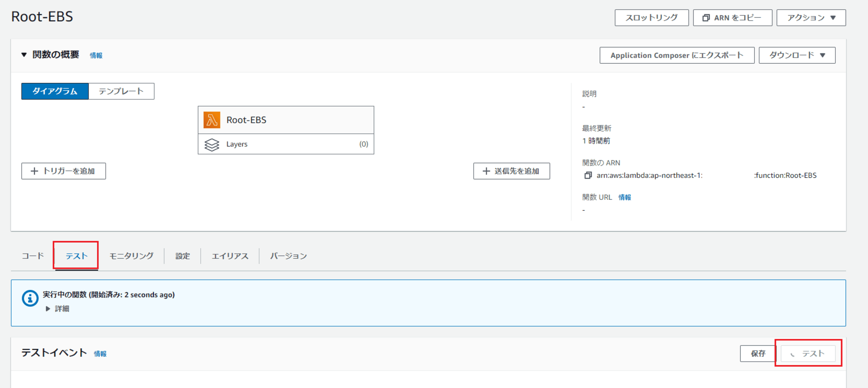868x388 pixels.
Task: Open the ダウンロード dropdown
Action: pos(797,55)
